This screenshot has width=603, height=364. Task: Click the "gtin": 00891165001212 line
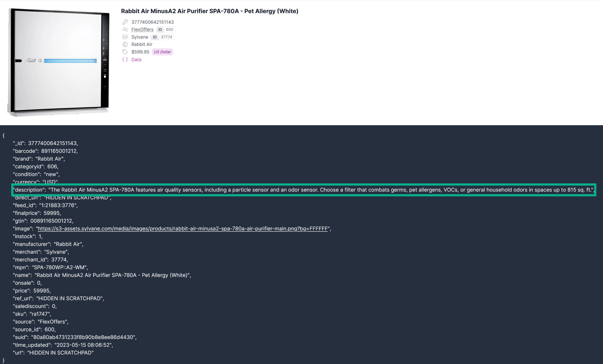point(43,221)
